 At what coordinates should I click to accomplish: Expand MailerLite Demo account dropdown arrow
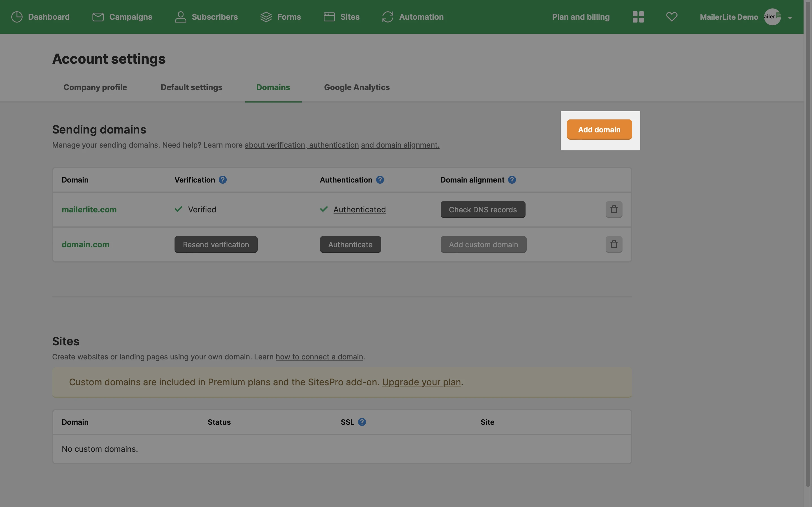(790, 18)
